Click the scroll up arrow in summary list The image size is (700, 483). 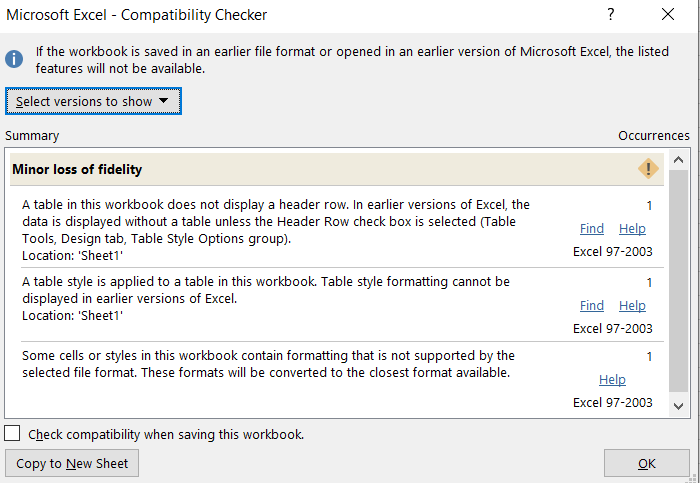point(678,160)
